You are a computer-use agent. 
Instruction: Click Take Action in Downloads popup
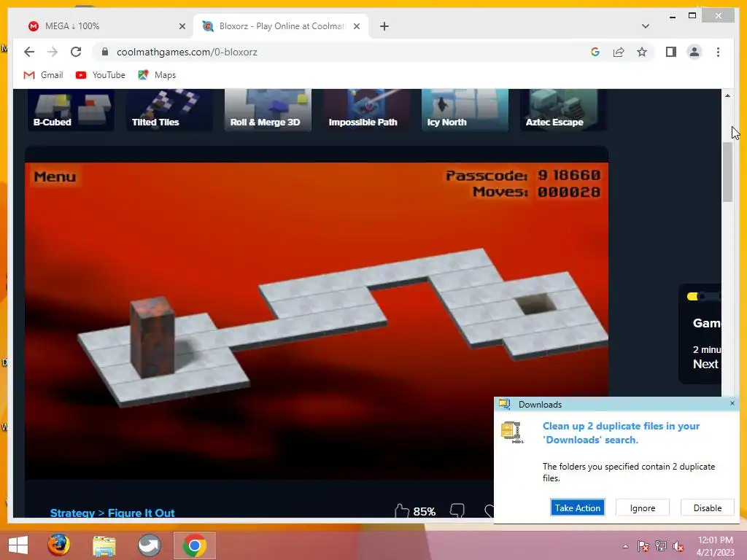(x=578, y=507)
